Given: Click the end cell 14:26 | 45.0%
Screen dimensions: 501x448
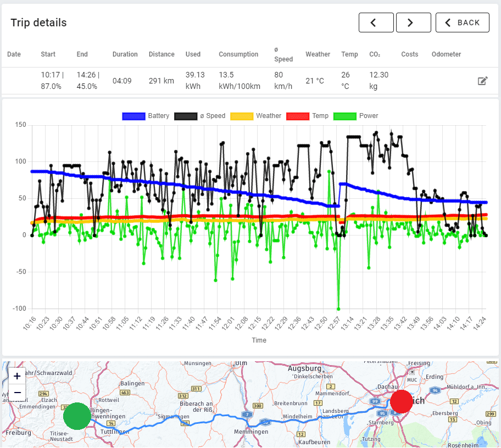Looking at the screenshot, I should (88, 81).
